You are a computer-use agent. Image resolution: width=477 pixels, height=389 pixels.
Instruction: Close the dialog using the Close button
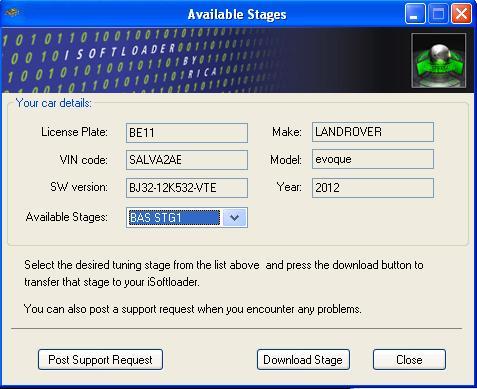coord(409,359)
